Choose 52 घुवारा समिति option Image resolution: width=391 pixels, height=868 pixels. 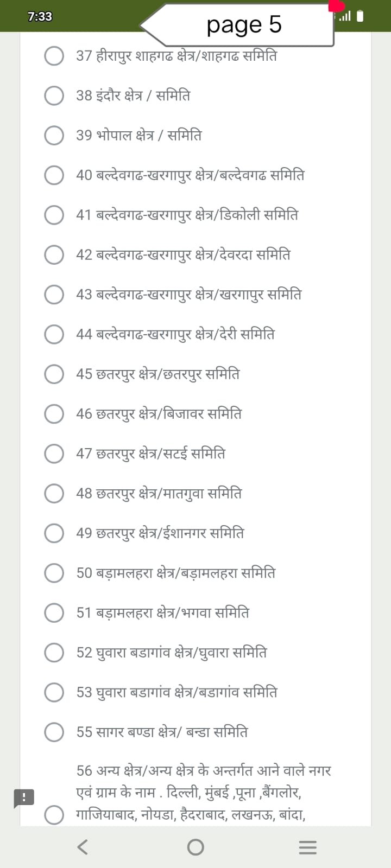[x=54, y=653]
